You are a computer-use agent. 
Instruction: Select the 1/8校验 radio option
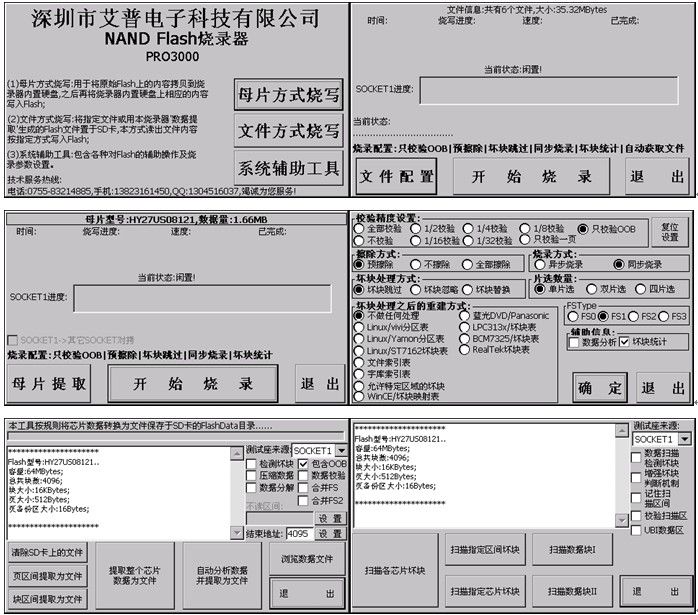click(525, 229)
